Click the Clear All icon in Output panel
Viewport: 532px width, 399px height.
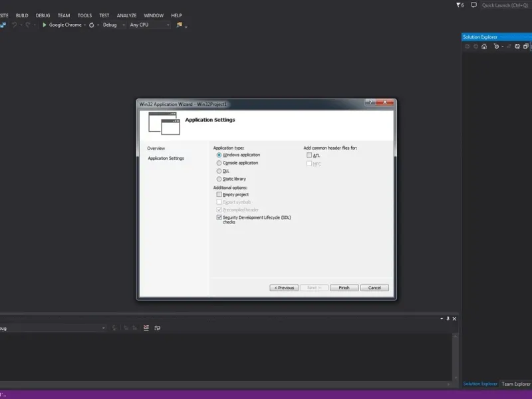click(x=146, y=328)
